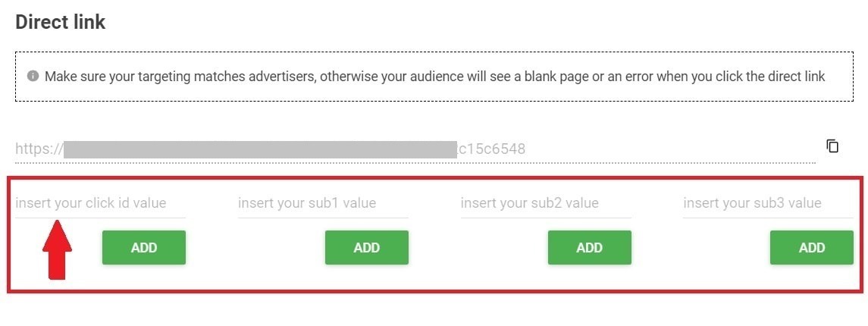Hit ADD below the sub2 input
Screen dimensions: 868x326
point(589,248)
